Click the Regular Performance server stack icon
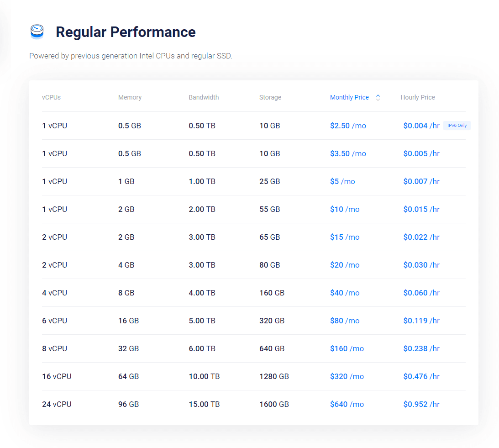The width and height of the screenshot is (499, 448). tap(37, 32)
